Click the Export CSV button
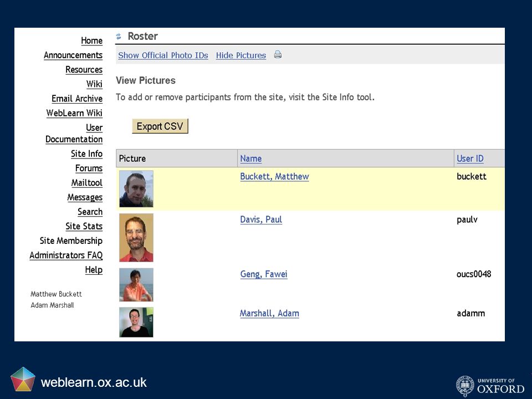 click(160, 126)
